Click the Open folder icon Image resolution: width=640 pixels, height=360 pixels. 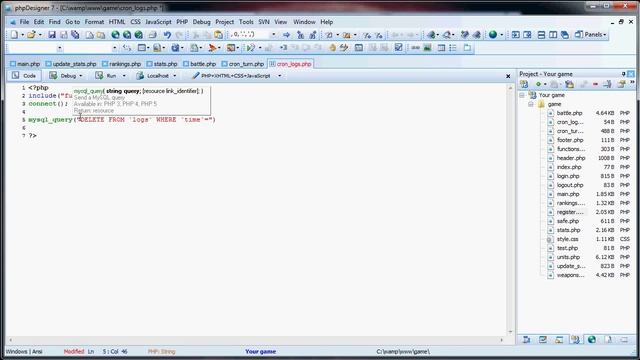coord(31,35)
